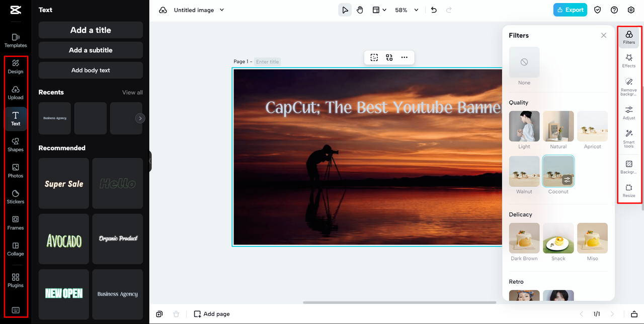Open the Remove background tool
The width and height of the screenshot is (644, 324).
(x=629, y=87)
